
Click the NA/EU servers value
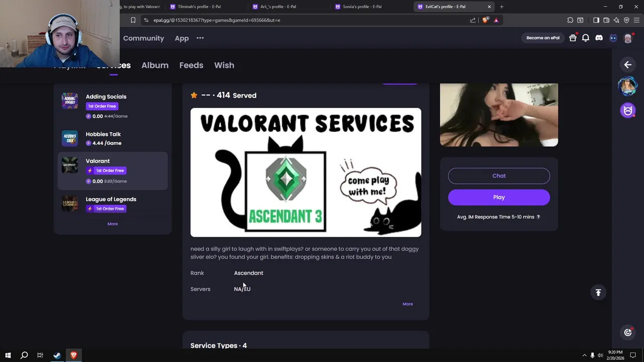coord(242,289)
